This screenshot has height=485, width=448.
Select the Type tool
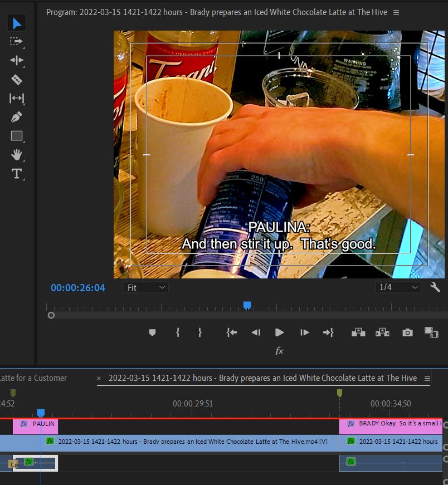[17, 174]
